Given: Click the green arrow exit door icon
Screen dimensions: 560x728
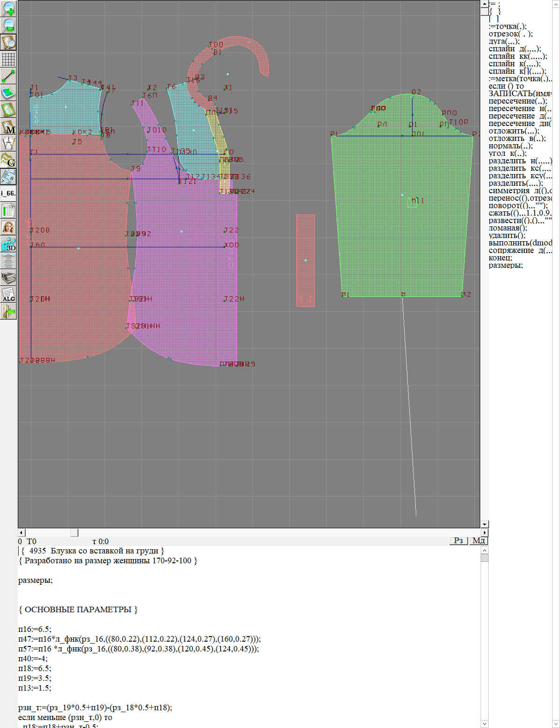Looking at the screenshot, I should tap(9, 311).
